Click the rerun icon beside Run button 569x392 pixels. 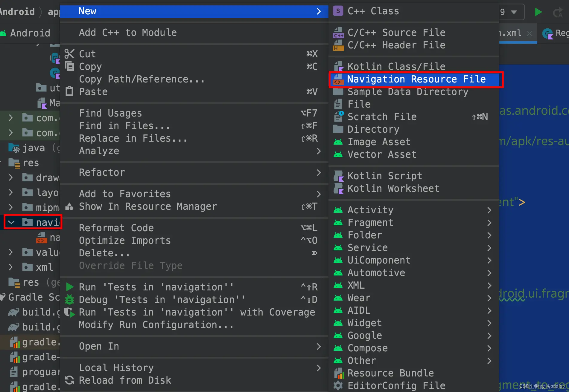[x=558, y=13]
